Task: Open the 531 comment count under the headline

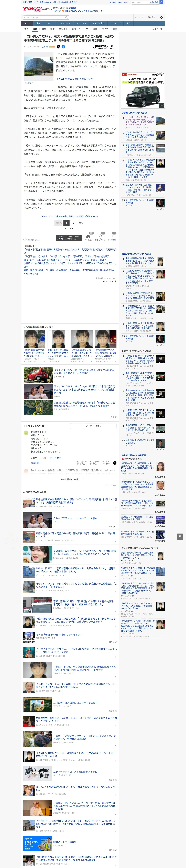Action: [45, 47]
